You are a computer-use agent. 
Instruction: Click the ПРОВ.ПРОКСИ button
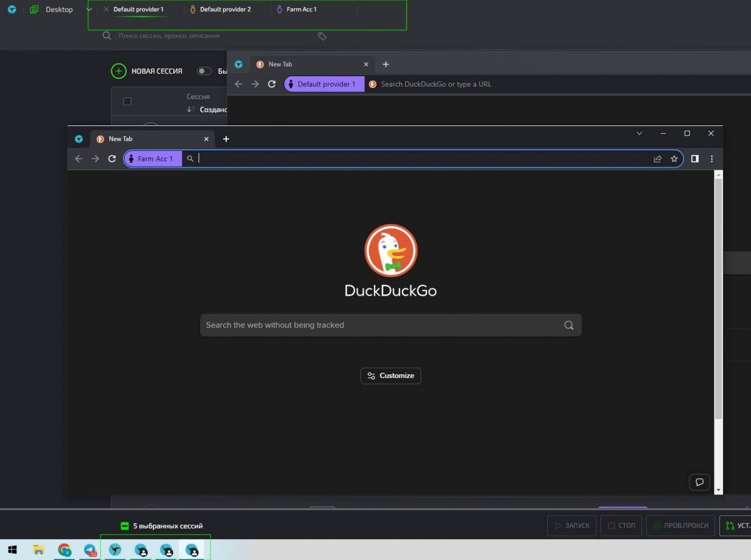click(x=681, y=526)
